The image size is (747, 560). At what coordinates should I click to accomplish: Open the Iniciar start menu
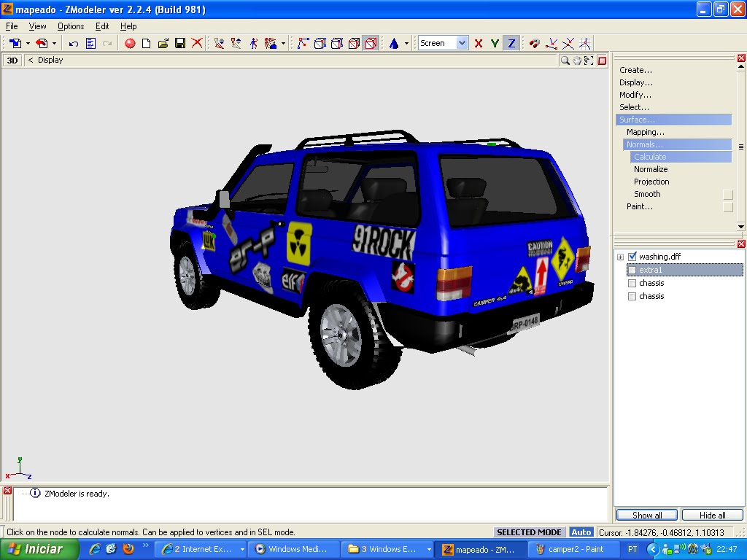[x=39, y=549]
